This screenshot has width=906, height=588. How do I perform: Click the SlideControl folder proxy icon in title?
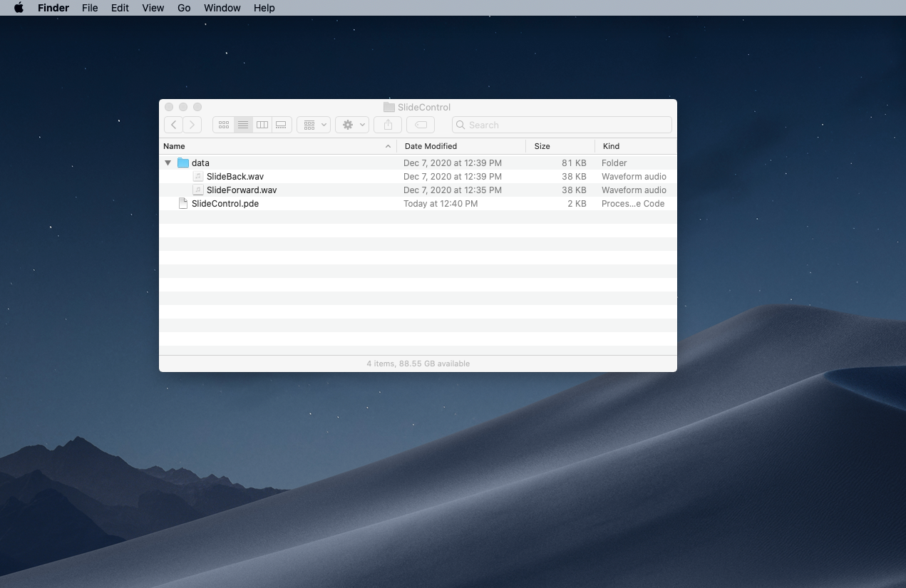tap(388, 107)
